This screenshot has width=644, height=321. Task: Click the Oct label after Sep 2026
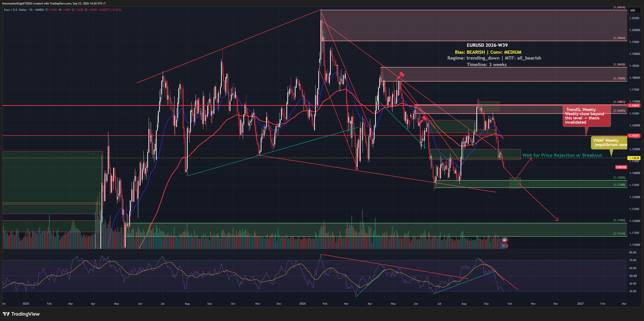click(x=510, y=303)
